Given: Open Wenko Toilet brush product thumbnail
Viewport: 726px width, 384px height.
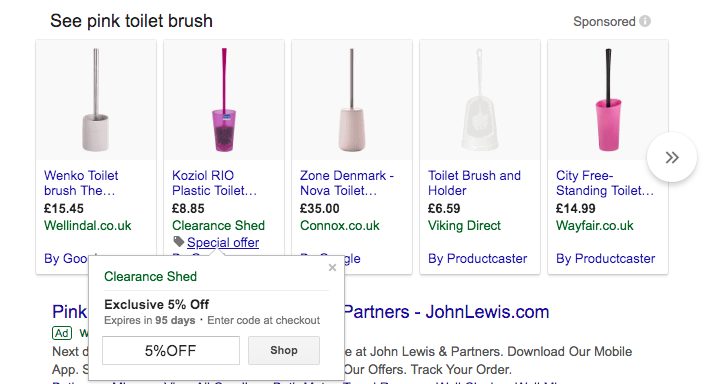Looking at the screenshot, I should click(x=96, y=100).
